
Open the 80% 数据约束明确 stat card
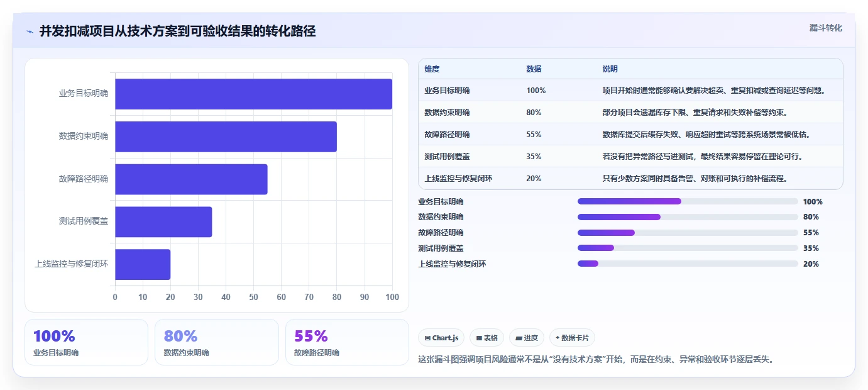click(217, 342)
